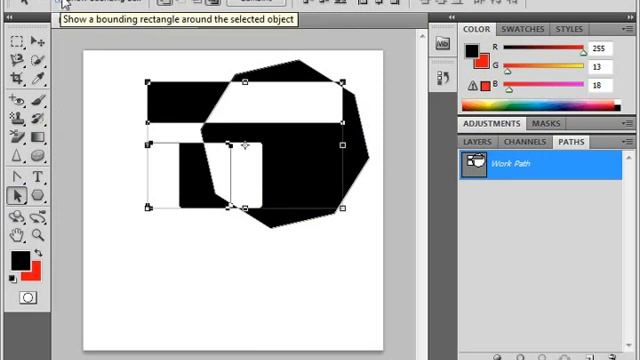Open the Color panel options menu
Viewport: 640px width, 360px height.
[x=627, y=29]
